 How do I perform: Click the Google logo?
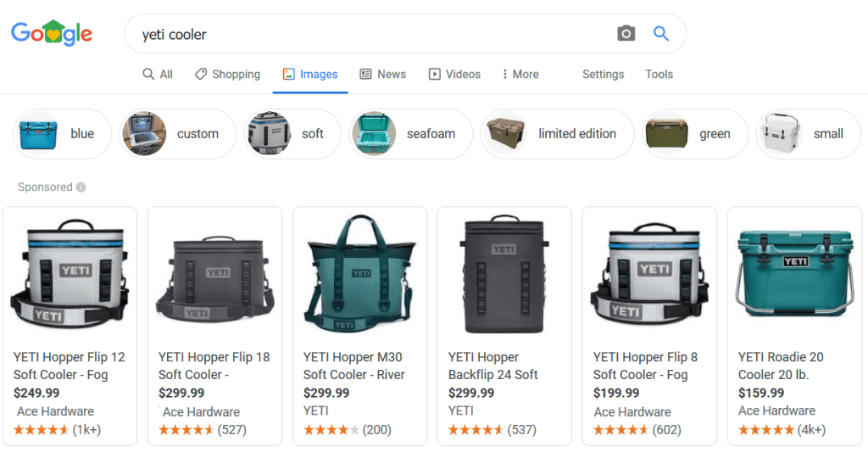tap(52, 34)
